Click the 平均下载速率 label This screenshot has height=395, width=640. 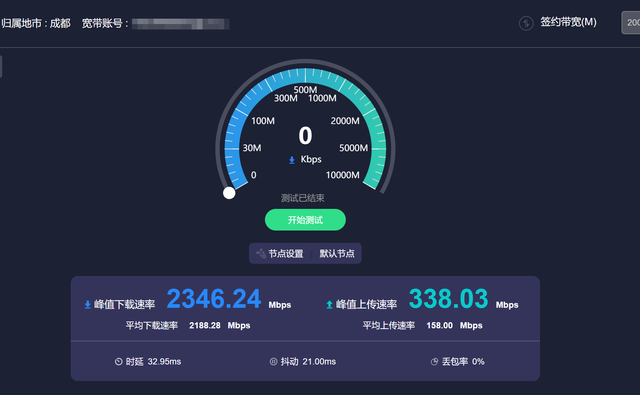pyautogui.click(x=151, y=326)
